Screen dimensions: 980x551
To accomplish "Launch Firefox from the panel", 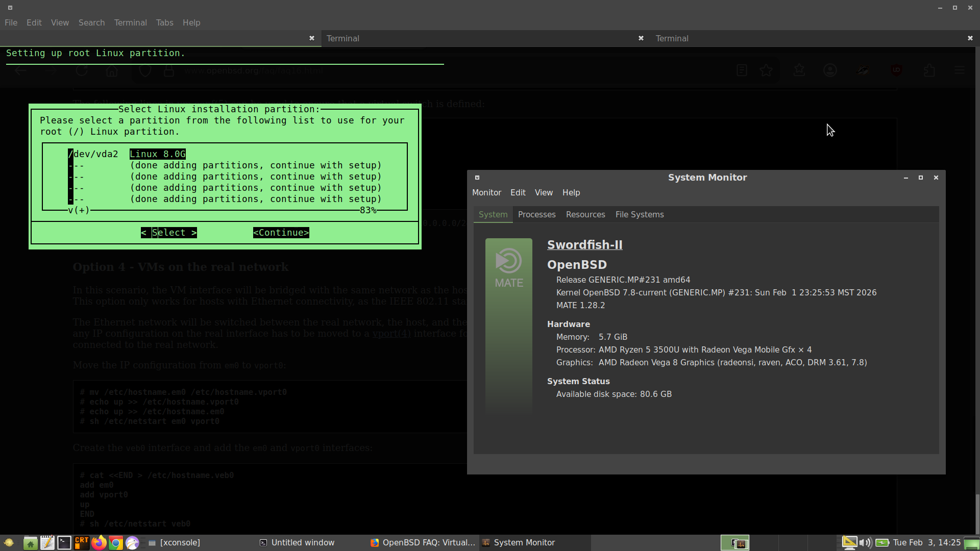I will [x=99, y=542].
